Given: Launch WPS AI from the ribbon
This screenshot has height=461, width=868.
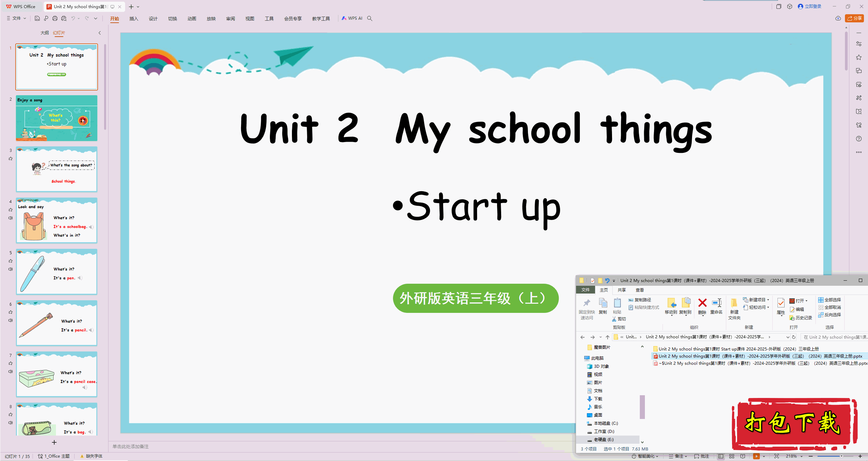Looking at the screenshot, I should coord(352,18).
